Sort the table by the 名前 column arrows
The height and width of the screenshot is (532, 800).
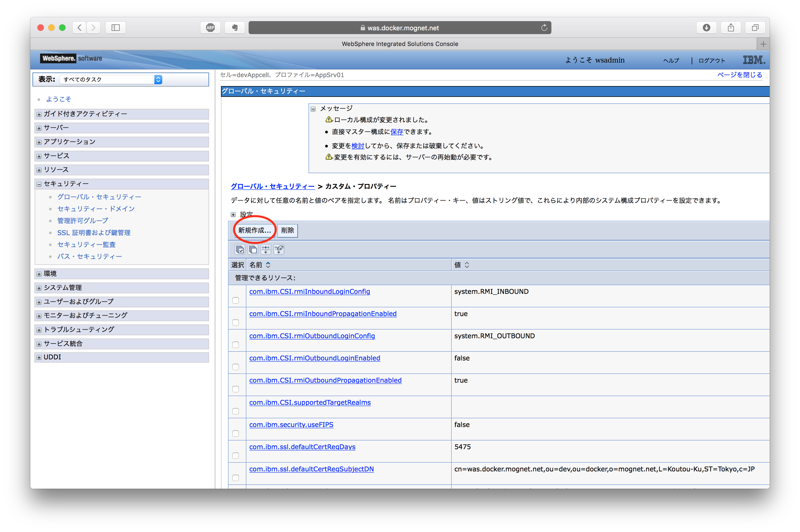pyautogui.click(x=268, y=265)
